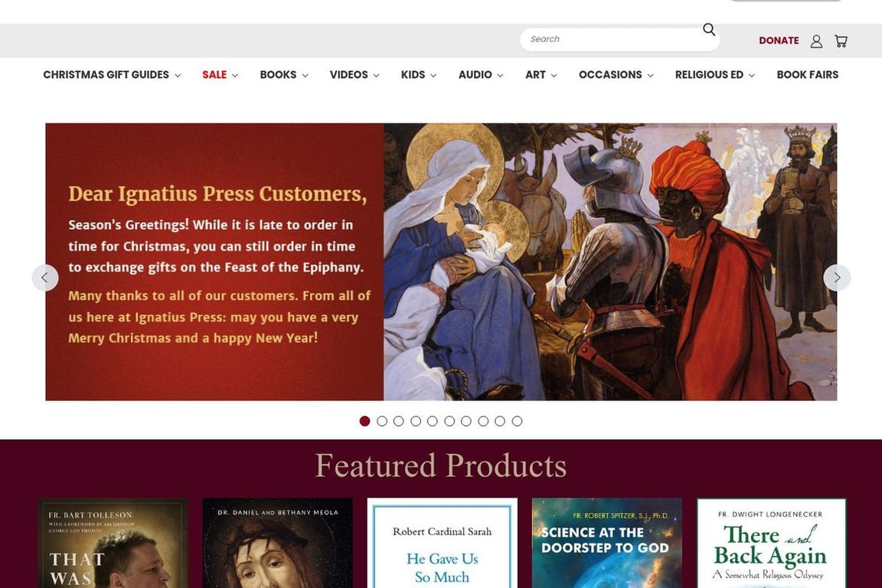
Task: Select the fifth carousel slide dot
Action: [433, 421]
